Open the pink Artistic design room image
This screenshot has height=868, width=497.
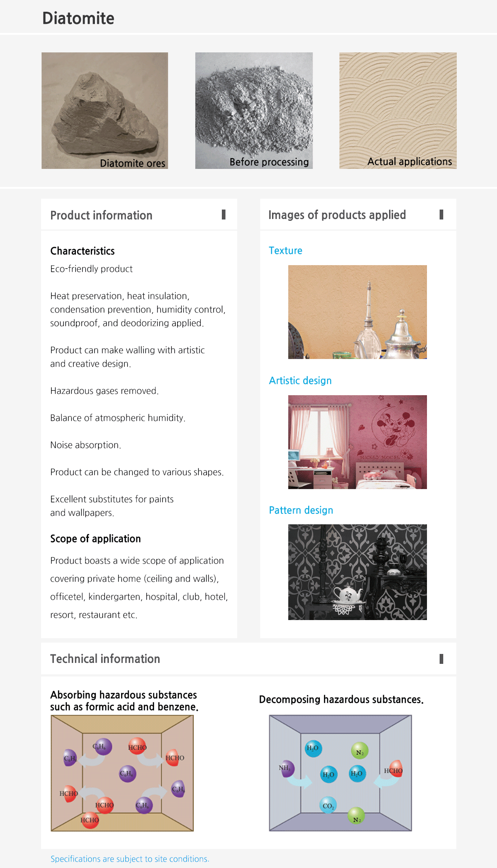(x=357, y=442)
